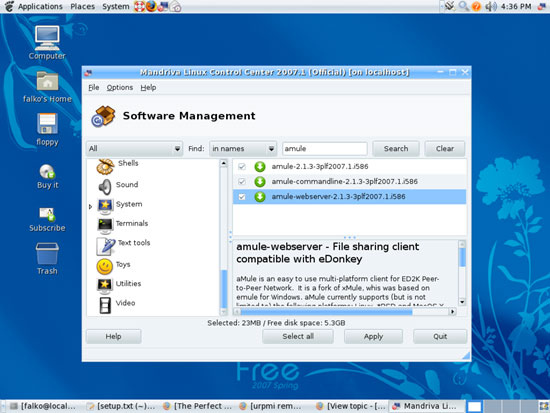Switch to View topic taskbar window
The width and height of the screenshot is (550, 413).
pyautogui.click(x=351, y=406)
